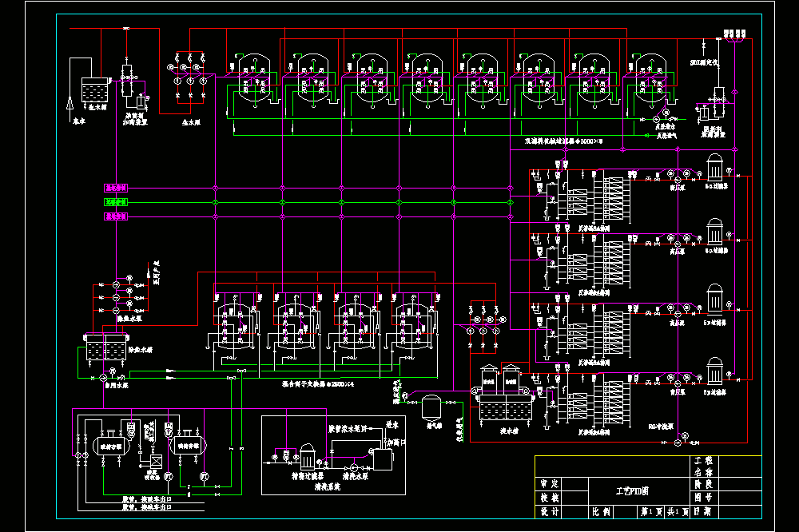Click the 审定 cell in title block
The image size is (799, 532).
coord(550,483)
